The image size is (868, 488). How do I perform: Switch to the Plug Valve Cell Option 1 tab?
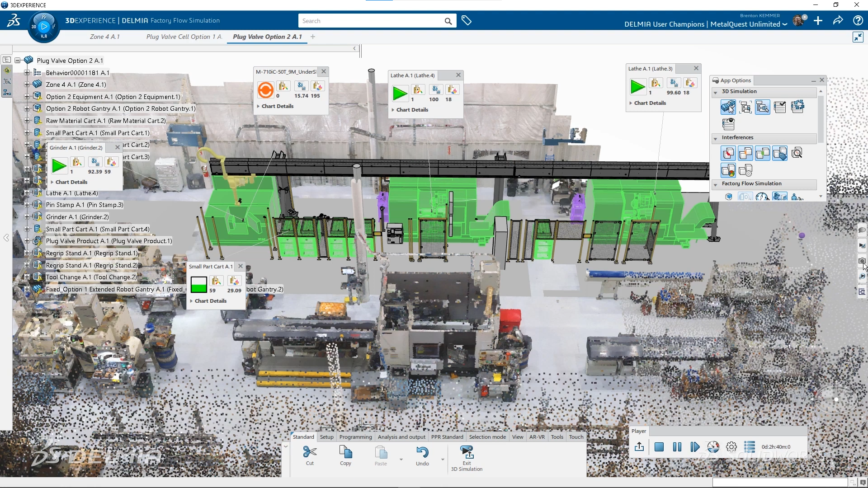click(183, 37)
